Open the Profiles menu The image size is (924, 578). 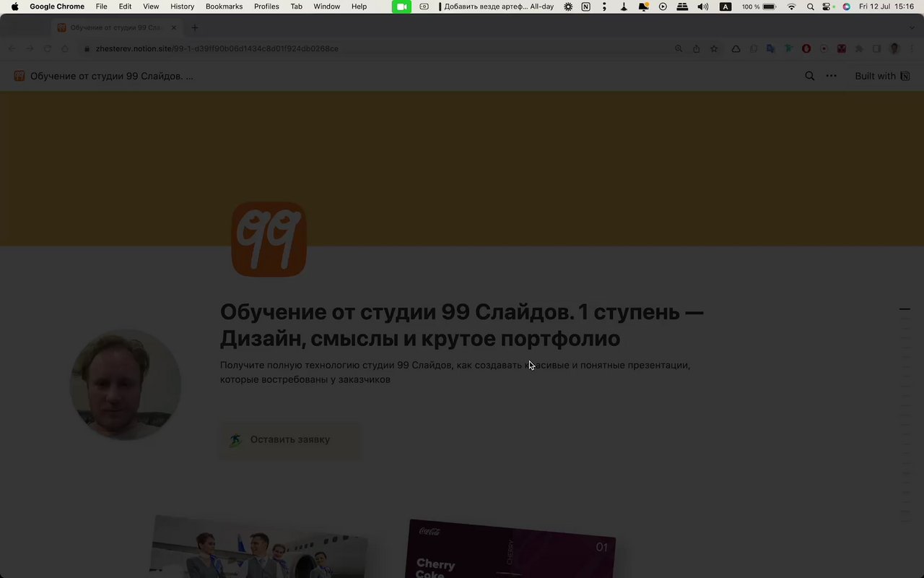(266, 7)
